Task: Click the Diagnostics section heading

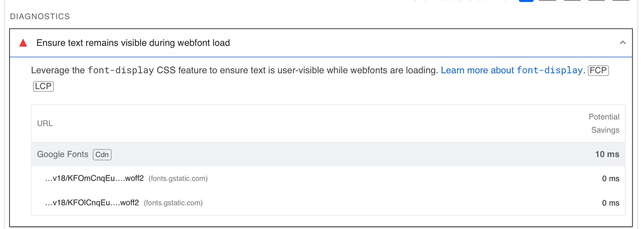Action: [40, 16]
